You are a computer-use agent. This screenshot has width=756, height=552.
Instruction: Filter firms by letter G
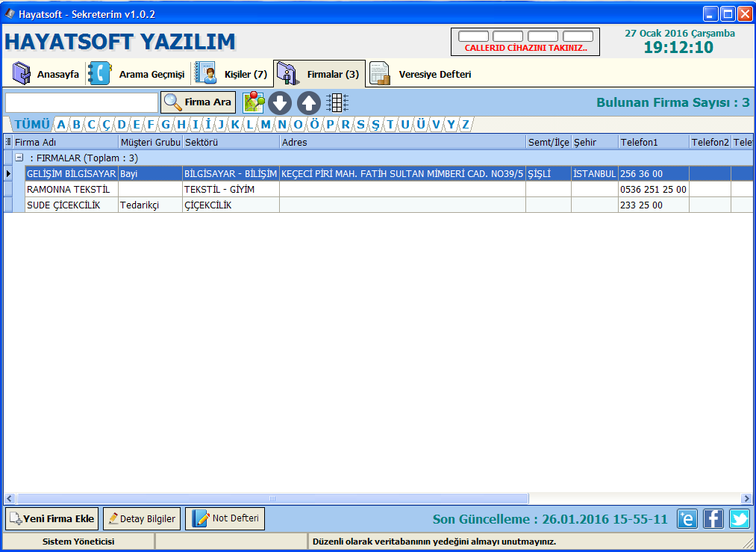point(166,125)
